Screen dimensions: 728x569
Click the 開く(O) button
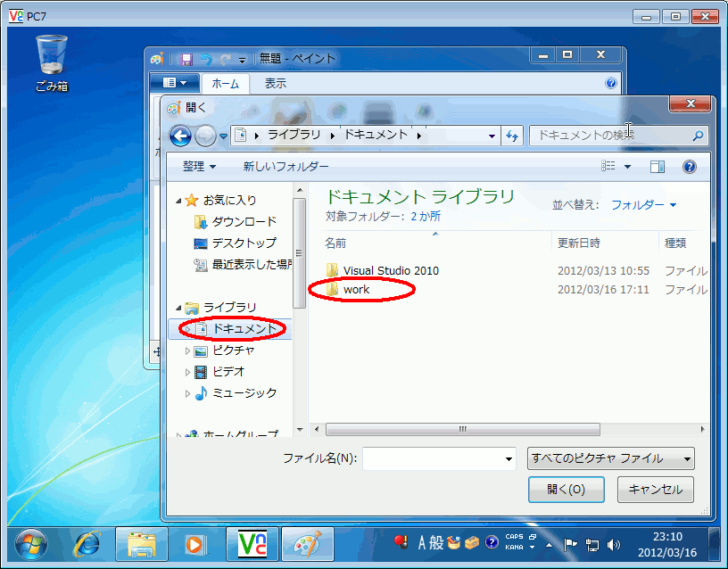[x=566, y=489]
